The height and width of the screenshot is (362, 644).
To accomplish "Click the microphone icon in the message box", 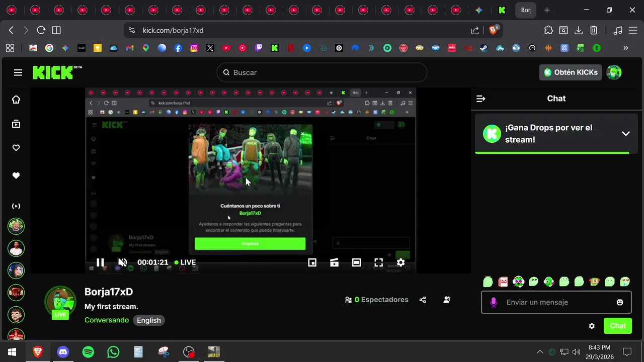I will (494, 302).
